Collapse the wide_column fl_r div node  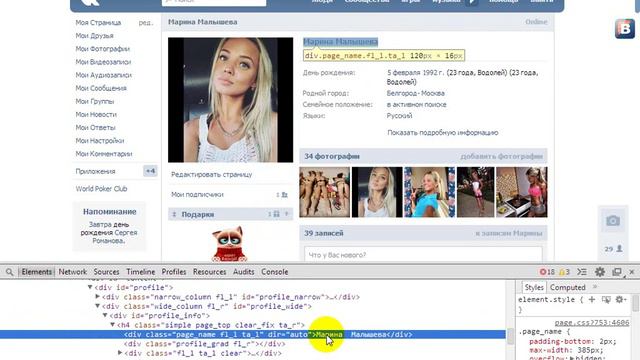(x=98, y=306)
